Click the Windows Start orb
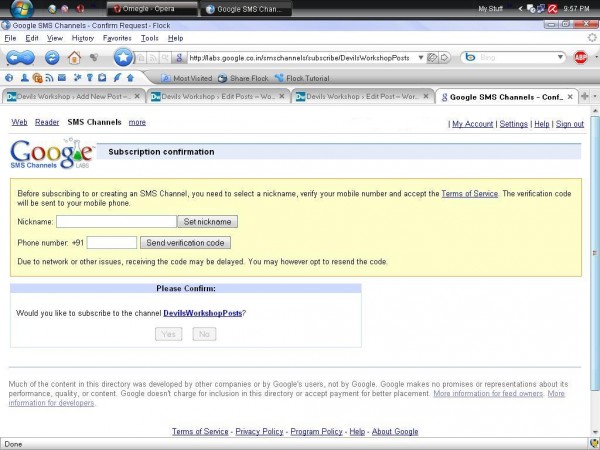Viewport: 600px width, 450px height. (21, 8)
